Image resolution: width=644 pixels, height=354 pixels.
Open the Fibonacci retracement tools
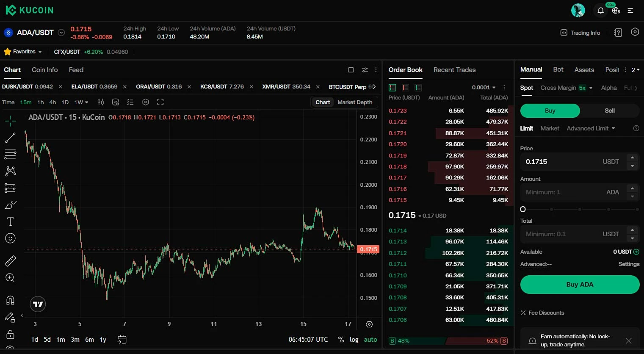point(10,154)
